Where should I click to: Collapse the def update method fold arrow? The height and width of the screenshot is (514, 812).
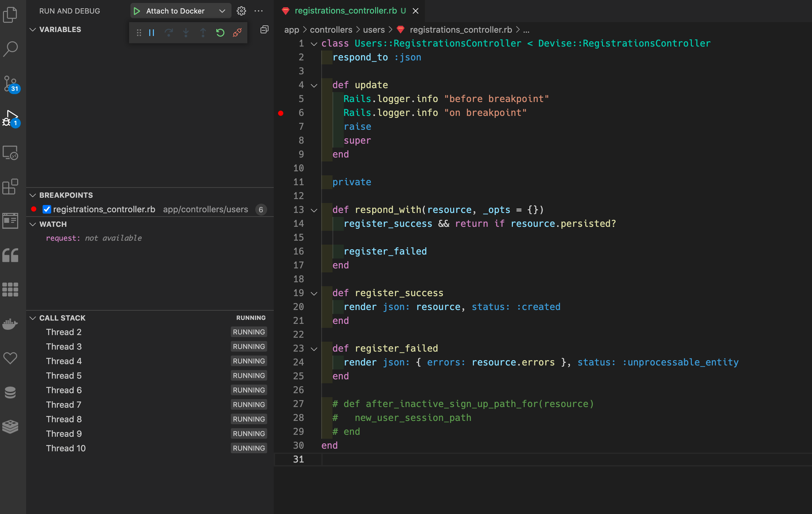(x=314, y=85)
